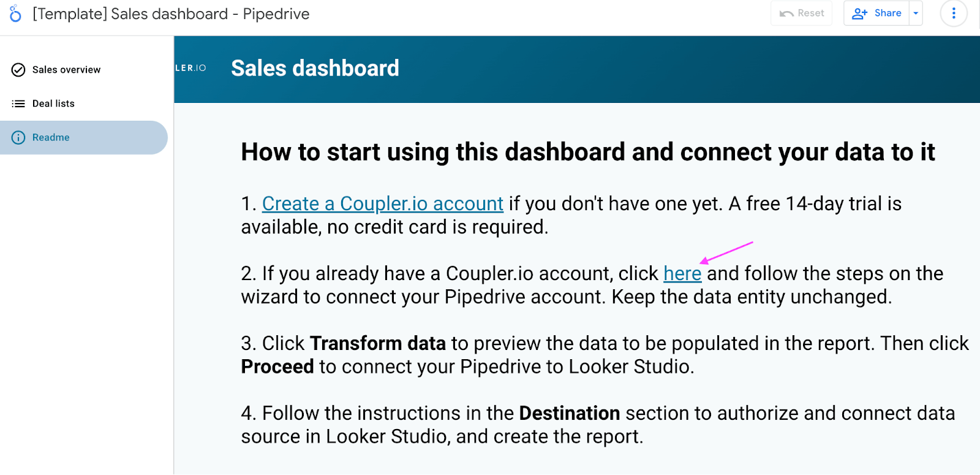The image size is (980, 475).
Task: Click the Share button
Action: [x=876, y=13]
